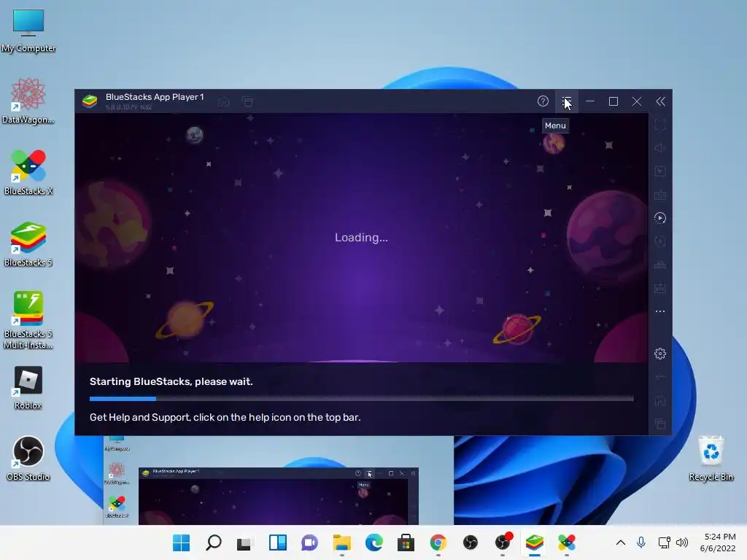This screenshot has height=560, width=747.
Task: Click the BlueStacks App Player 1 title
Action: (155, 97)
